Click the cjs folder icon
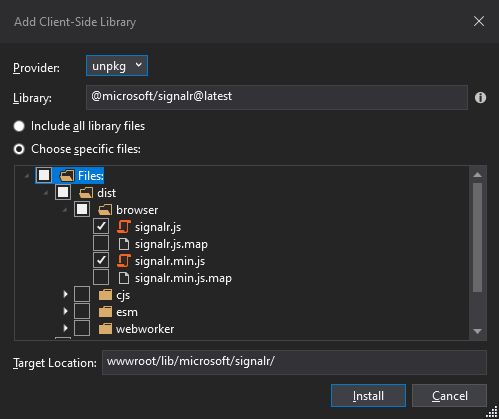 click(105, 295)
